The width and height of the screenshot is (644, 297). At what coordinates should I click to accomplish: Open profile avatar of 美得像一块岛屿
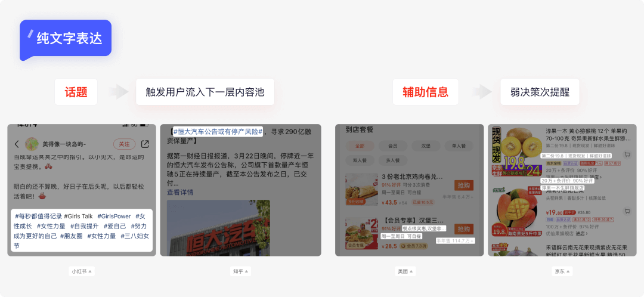pyautogui.click(x=32, y=144)
